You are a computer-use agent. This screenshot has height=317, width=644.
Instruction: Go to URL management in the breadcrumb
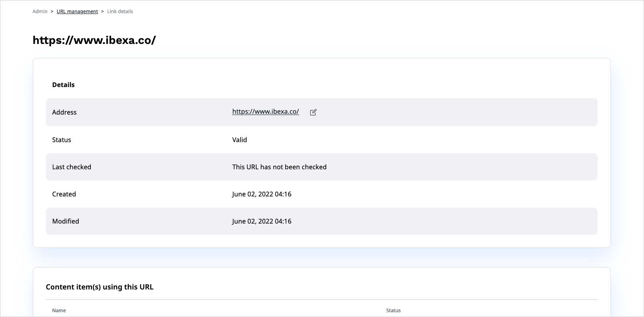[x=77, y=12]
